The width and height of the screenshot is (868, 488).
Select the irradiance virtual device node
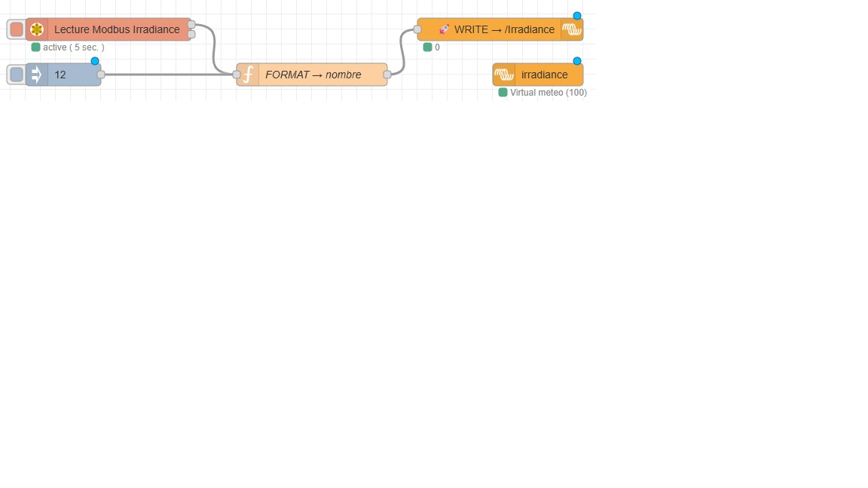tap(537, 74)
